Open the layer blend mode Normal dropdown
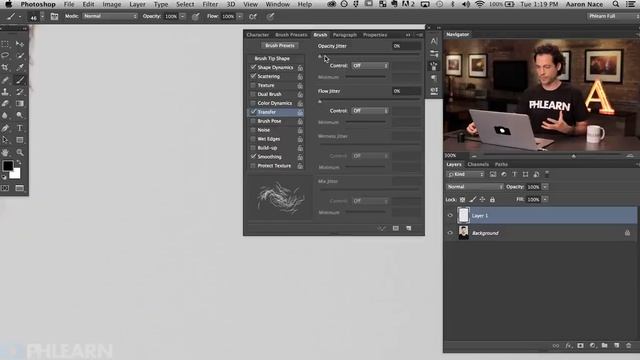Image resolution: width=640 pixels, height=360 pixels. [475, 187]
